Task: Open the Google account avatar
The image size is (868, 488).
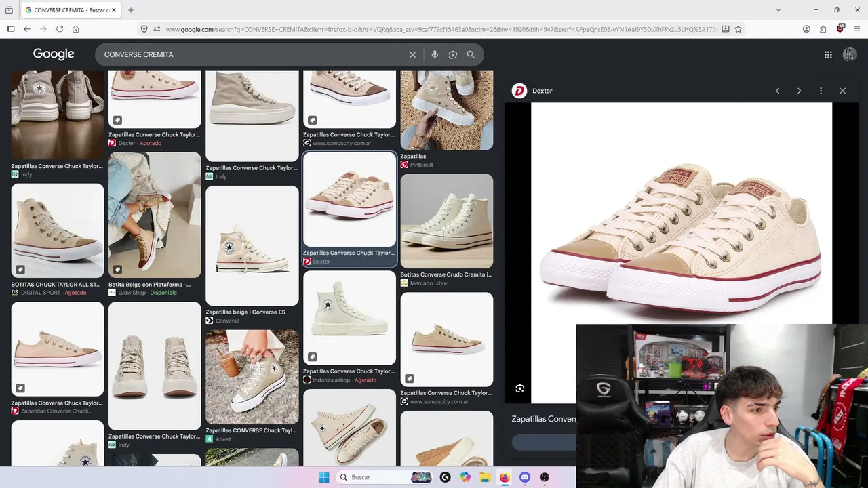Action: pos(850,55)
